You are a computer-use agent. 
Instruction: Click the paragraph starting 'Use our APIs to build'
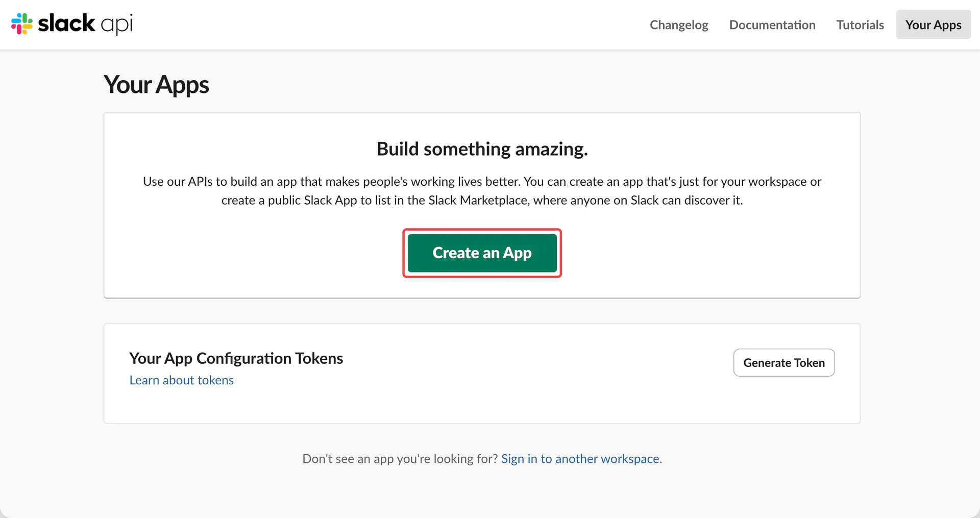point(482,191)
